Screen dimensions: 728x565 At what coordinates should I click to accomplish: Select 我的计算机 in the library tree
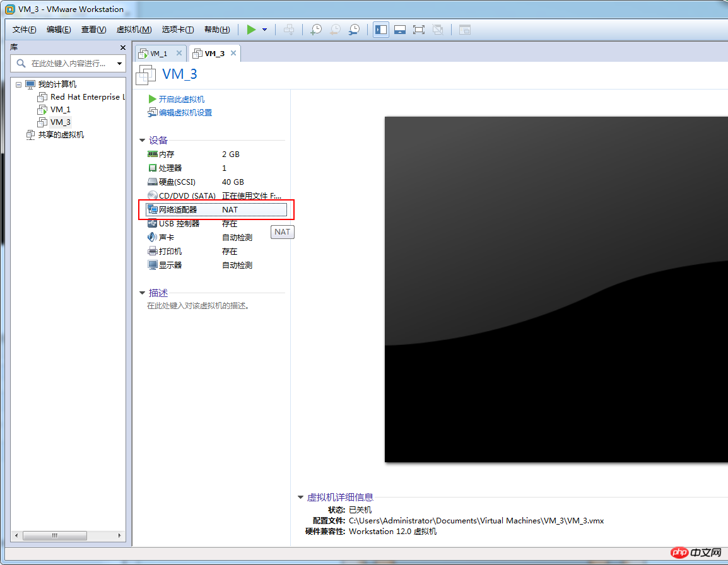point(57,84)
